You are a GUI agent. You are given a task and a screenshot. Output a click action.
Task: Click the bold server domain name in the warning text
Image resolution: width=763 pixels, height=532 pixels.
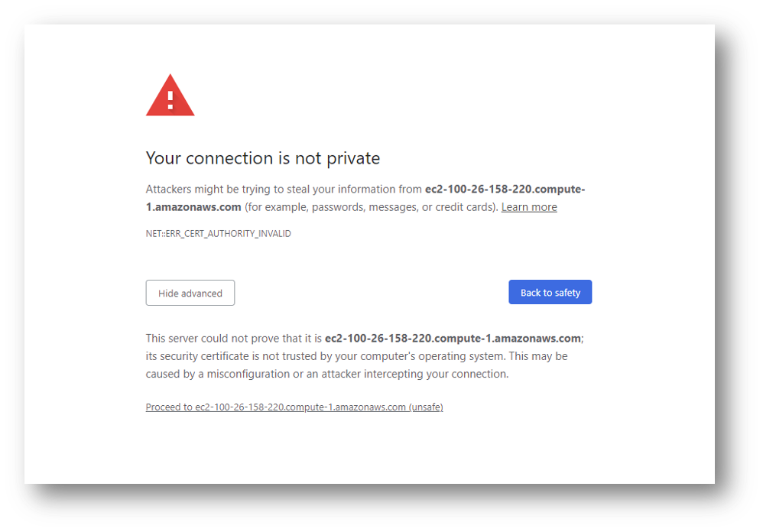point(505,189)
